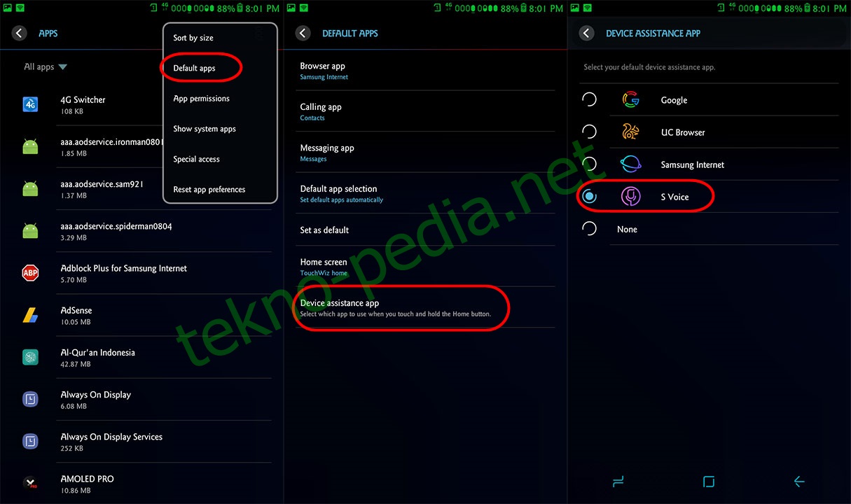Open the 4G Switcher app icon

click(30, 105)
